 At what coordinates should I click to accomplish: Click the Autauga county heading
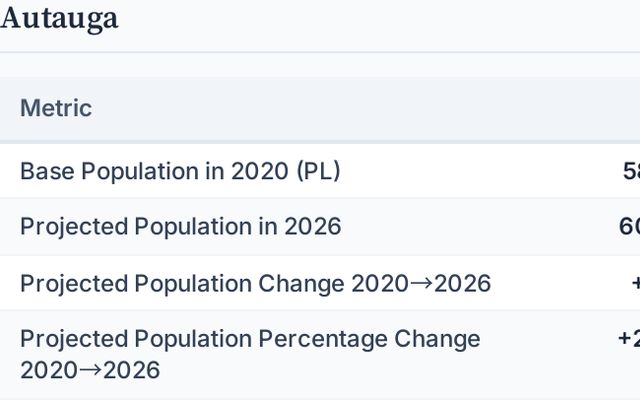59,18
